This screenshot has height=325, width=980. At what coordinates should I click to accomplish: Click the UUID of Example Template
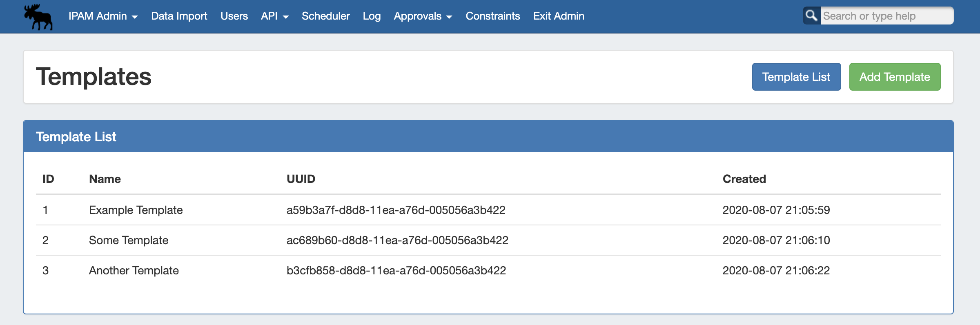tap(396, 210)
